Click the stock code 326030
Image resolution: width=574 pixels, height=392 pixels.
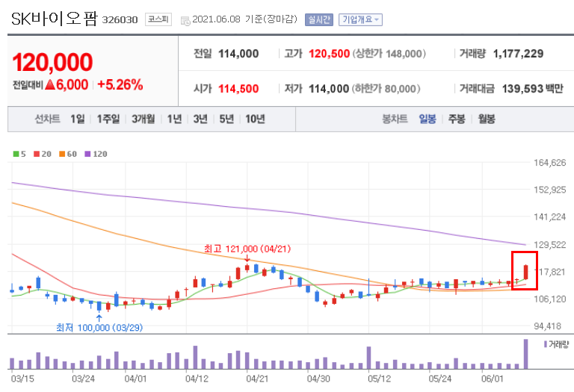(x=120, y=19)
